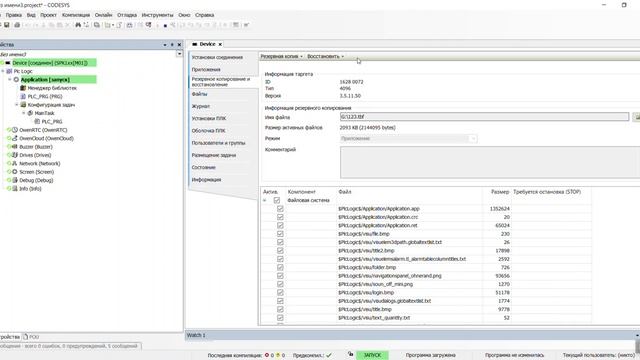Click the library manager book icon
Image resolution: width=640 pixels, height=360 pixels.
23,88
